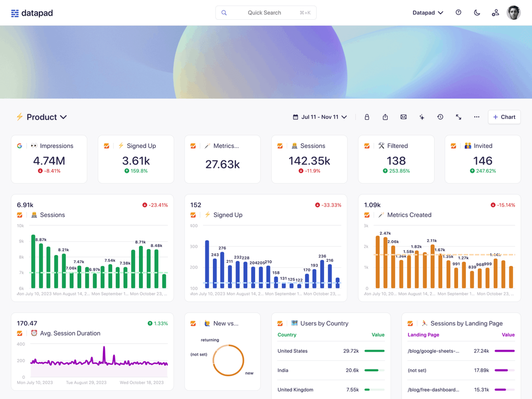This screenshot has height=399, width=532.
Task: Select the AI sparkles icon in the toolbar
Action: click(422, 117)
